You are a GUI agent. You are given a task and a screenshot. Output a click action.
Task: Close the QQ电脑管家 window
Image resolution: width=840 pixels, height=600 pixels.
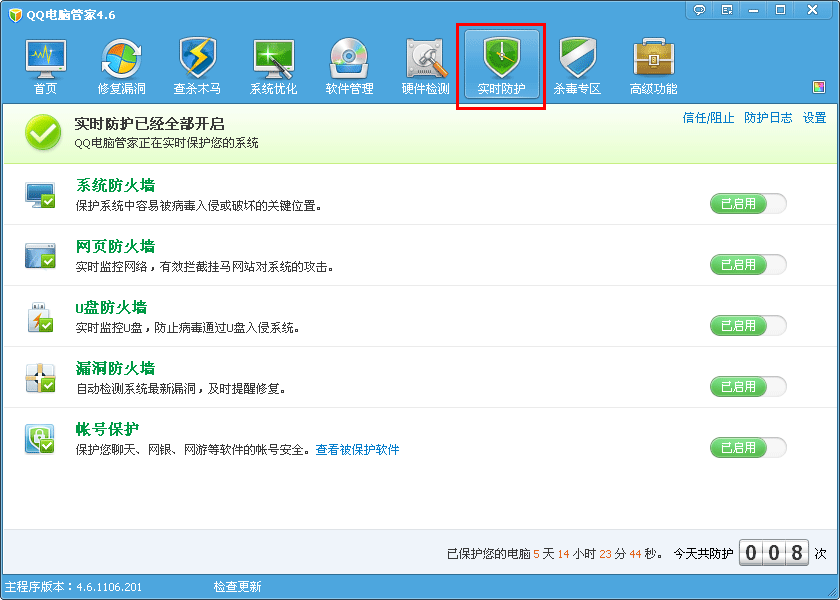813,10
